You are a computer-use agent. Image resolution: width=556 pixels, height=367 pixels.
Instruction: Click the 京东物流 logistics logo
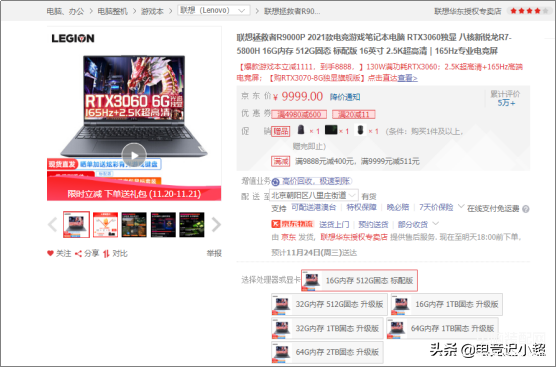[x=292, y=224]
